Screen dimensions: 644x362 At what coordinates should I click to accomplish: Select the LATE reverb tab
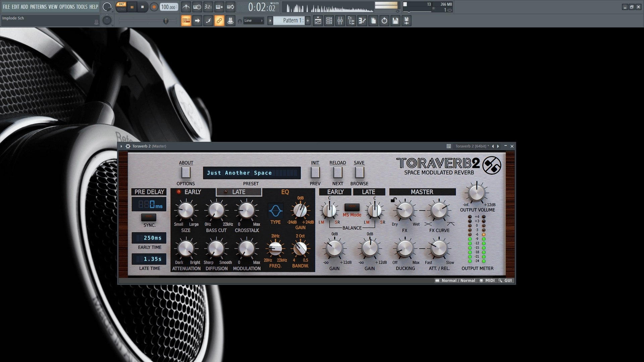click(x=239, y=192)
